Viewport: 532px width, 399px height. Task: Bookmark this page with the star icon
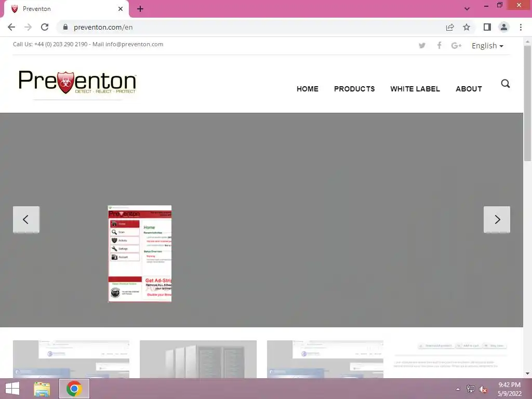tap(467, 27)
